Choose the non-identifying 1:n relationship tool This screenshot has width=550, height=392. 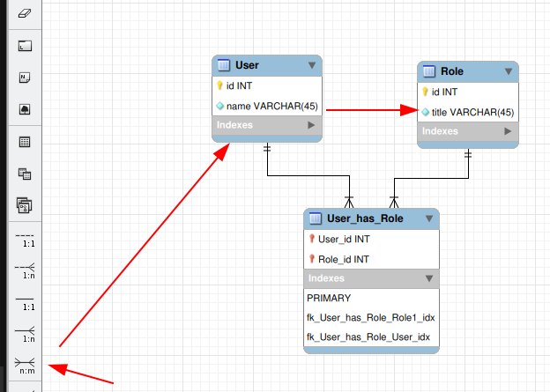pos(26,269)
